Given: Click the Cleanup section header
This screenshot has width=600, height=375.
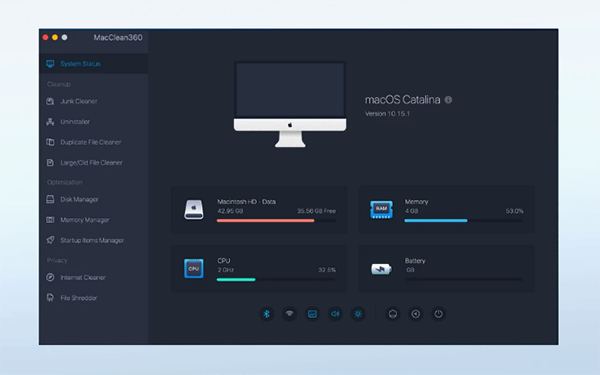Looking at the screenshot, I should pyautogui.click(x=59, y=84).
